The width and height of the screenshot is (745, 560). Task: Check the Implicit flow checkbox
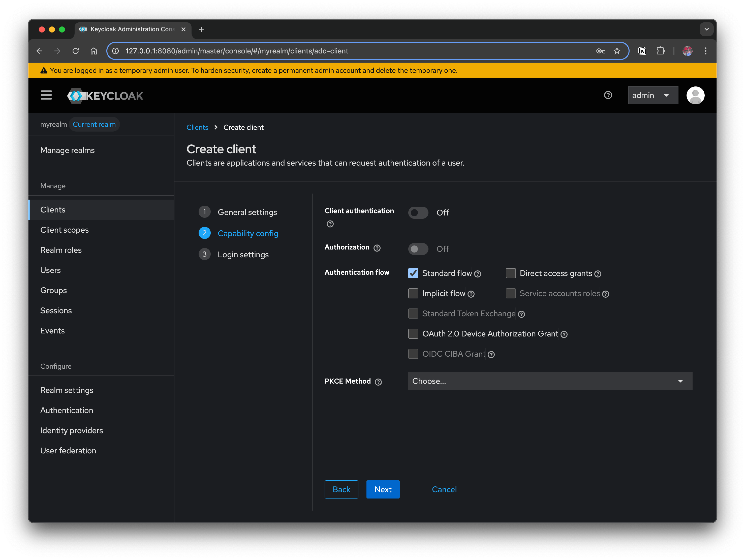tap(413, 293)
